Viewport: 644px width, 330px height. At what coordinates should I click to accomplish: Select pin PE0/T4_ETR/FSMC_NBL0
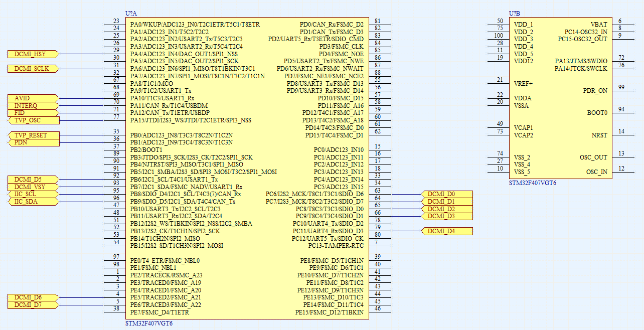pyautogui.click(x=165, y=261)
